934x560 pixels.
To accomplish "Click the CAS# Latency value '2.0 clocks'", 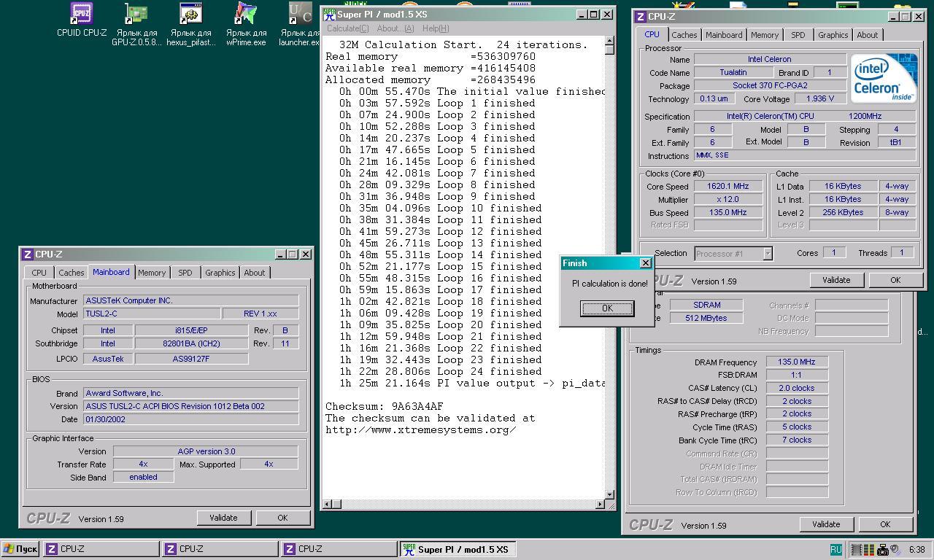I will (x=797, y=389).
